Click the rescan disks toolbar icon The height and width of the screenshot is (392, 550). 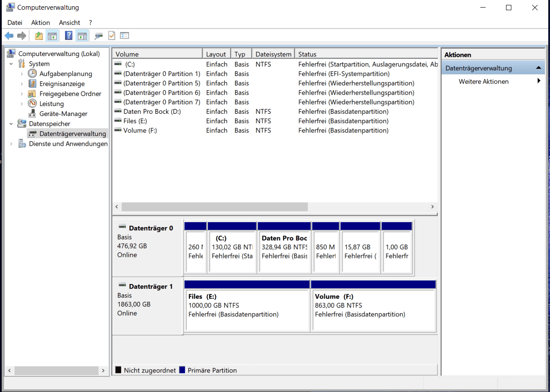coord(99,36)
